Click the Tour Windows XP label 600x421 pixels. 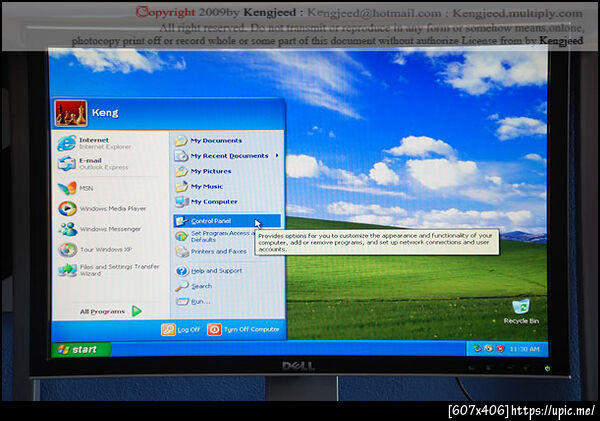click(106, 250)
